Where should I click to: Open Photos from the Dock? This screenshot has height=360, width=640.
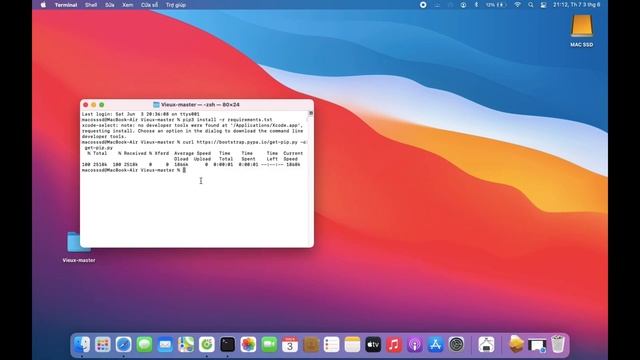[x=248, y=344]
